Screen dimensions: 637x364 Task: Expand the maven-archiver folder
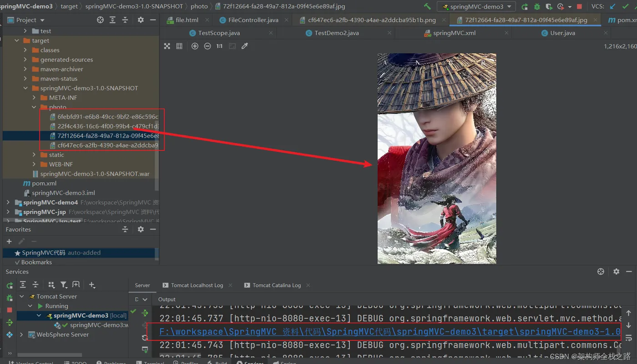(x=25, y=69)
